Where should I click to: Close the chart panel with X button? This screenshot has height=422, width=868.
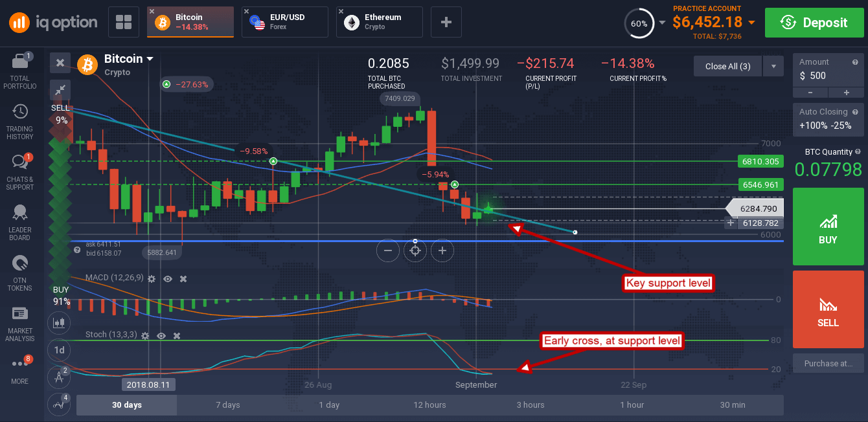click(60, 63)
